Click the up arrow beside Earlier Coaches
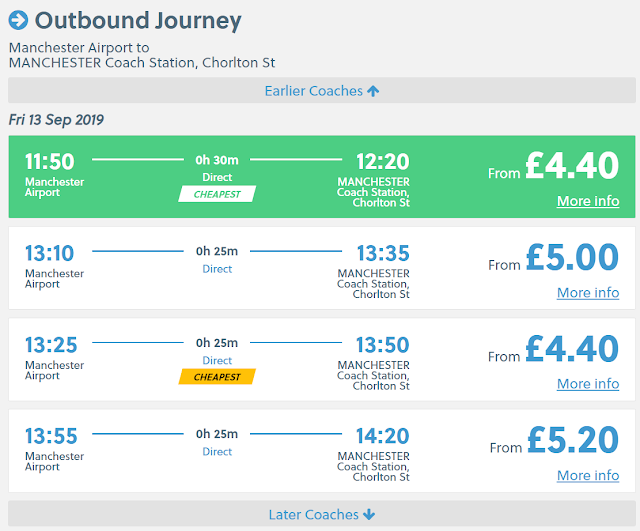This screenshot has width=640, height=531. pyautogui.click(x=373, y=91)
